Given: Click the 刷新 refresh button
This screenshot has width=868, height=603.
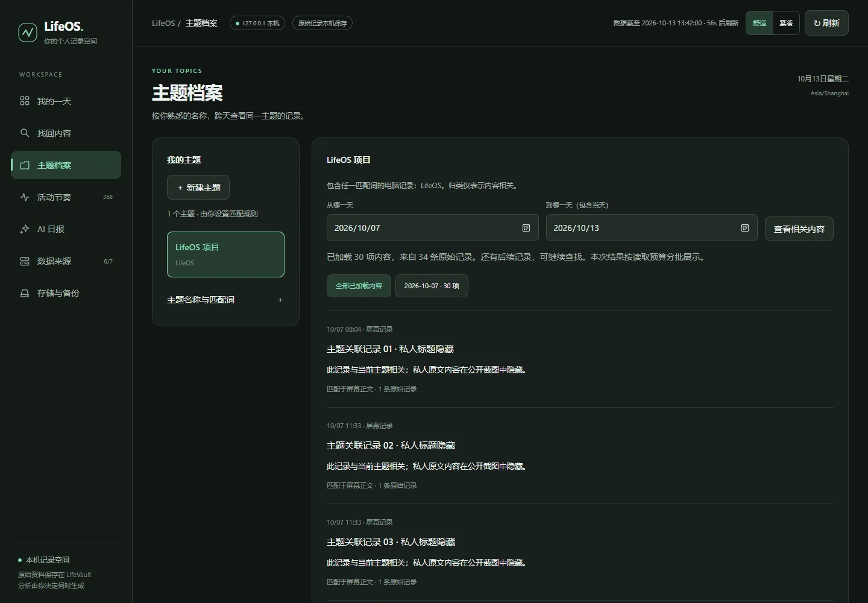Looking at the screenshot, I should [x=826, y=23].
